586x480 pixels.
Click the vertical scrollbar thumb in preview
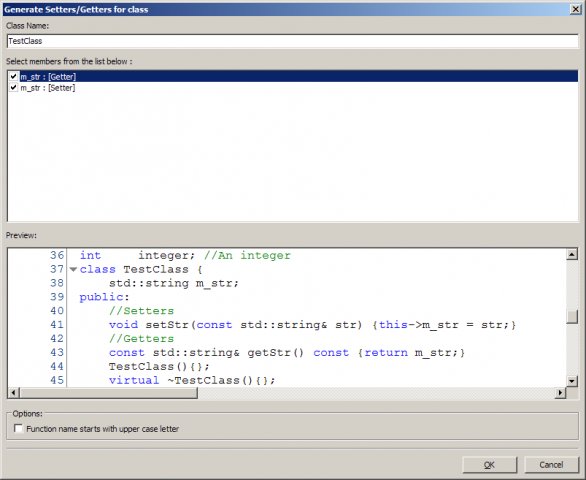tap(572, 317)
